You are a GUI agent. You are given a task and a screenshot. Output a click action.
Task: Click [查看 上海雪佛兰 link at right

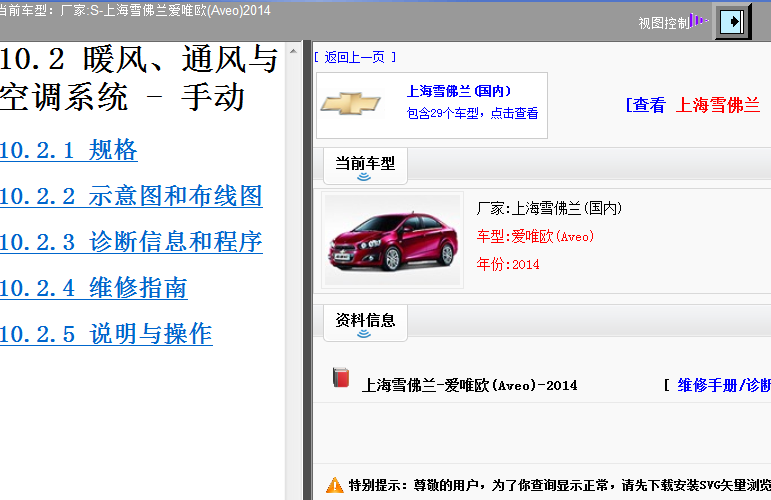click(x=693, y=105)
